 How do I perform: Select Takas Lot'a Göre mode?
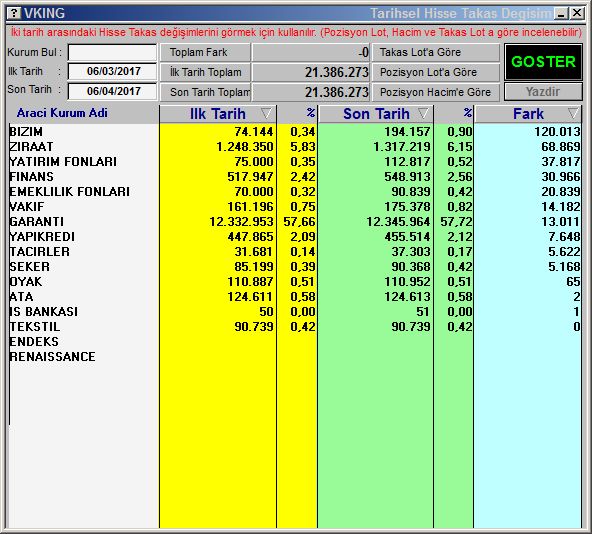pyautogui.click(x=436, y=52)
